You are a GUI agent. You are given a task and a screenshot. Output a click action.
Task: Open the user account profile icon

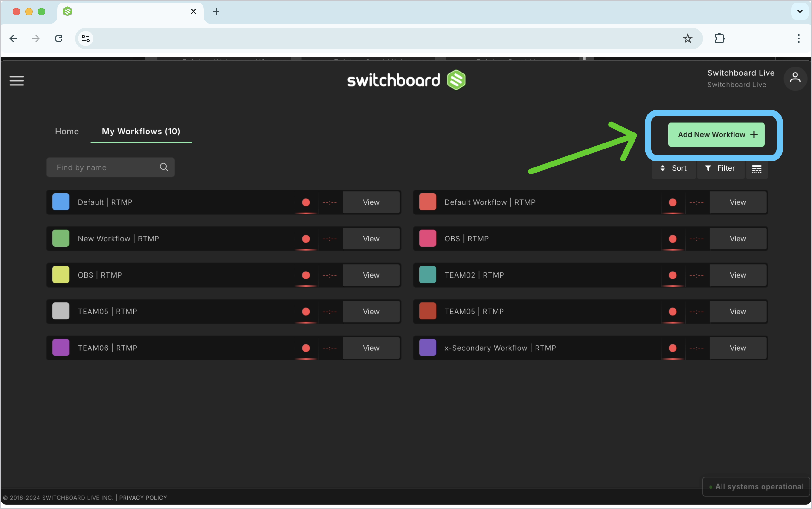(x=795, y=78)
